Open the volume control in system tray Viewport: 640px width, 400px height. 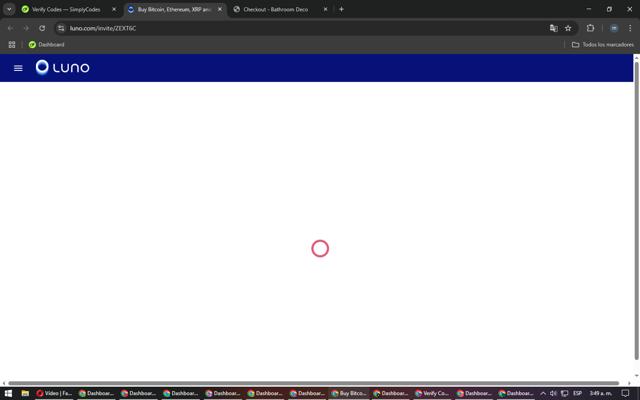(553, 393)
